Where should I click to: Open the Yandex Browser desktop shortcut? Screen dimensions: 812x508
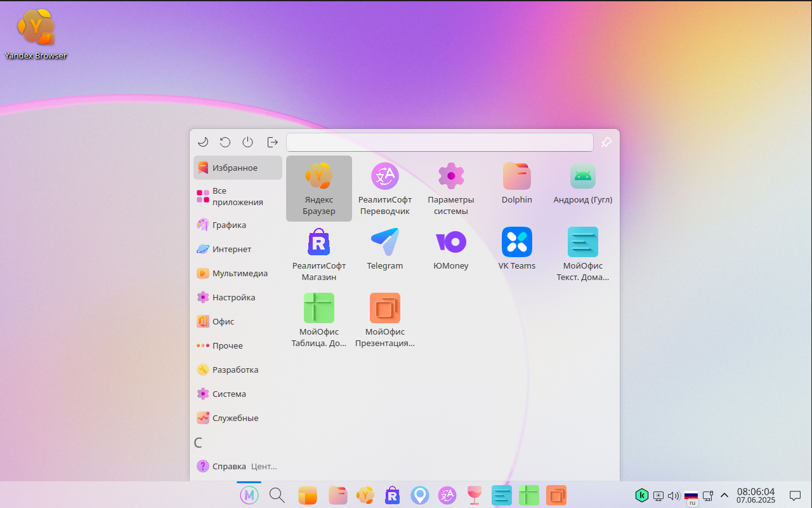click(36, 34)
